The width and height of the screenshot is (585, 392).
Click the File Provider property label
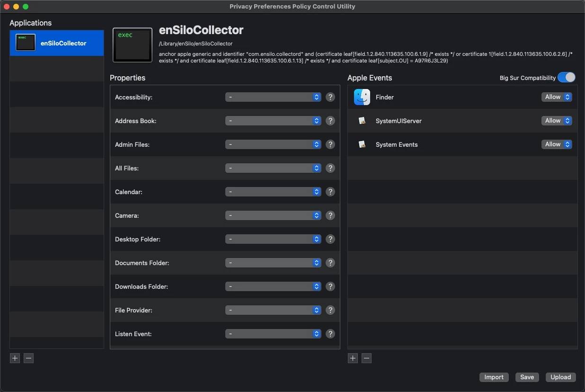(133, 310)
